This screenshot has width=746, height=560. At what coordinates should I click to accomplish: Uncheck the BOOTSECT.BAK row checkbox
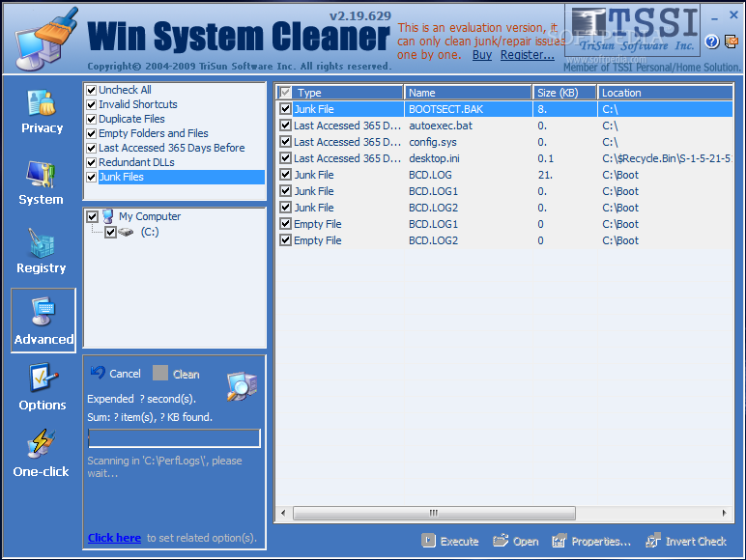pos(285,109)
